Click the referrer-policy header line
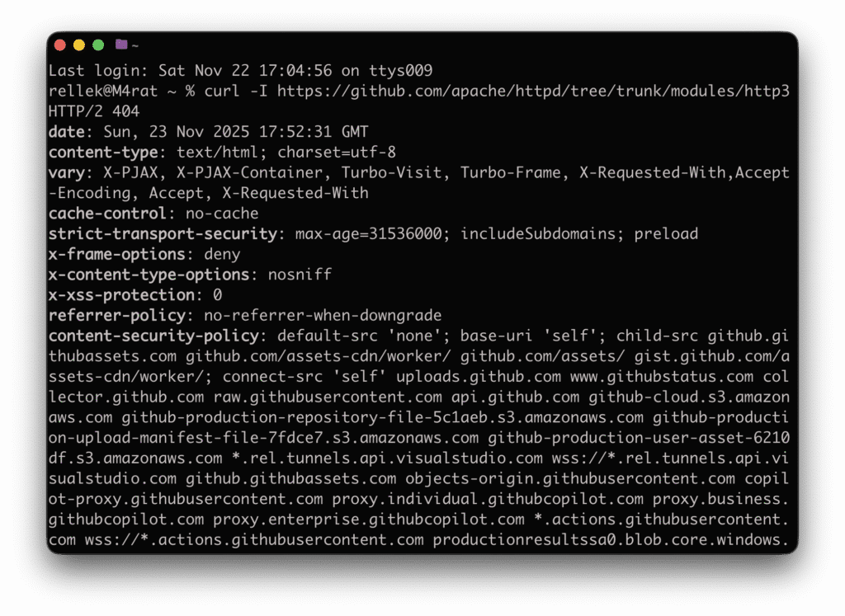 coord(244,315)
